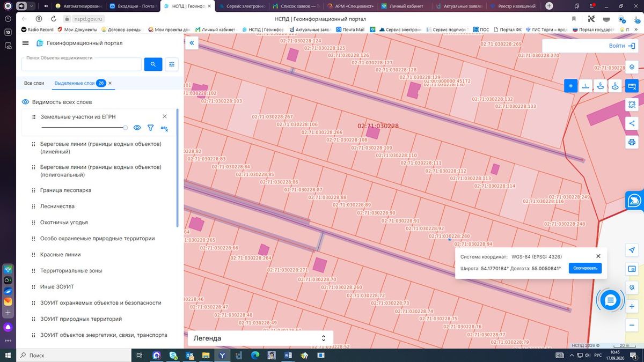Filter the Земельные участки layer
Image resolution: width=644 pixels, height=362 pixels.
151,128
